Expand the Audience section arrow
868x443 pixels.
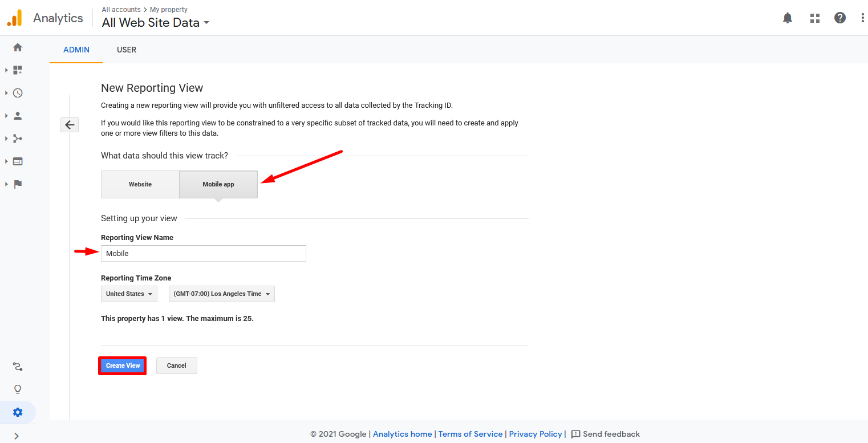(6, 116)
